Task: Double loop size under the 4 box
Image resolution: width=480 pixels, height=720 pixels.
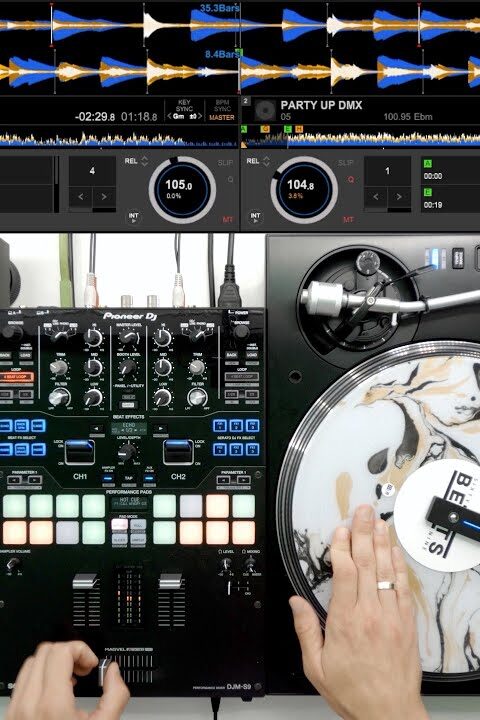Action: click(x=104, y=197)
